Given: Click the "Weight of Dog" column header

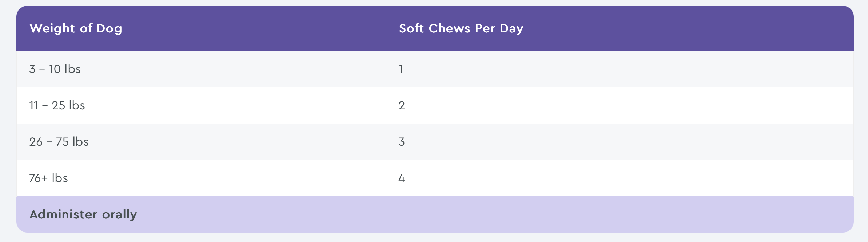Looking at the screenshot, I should (76, 28).
